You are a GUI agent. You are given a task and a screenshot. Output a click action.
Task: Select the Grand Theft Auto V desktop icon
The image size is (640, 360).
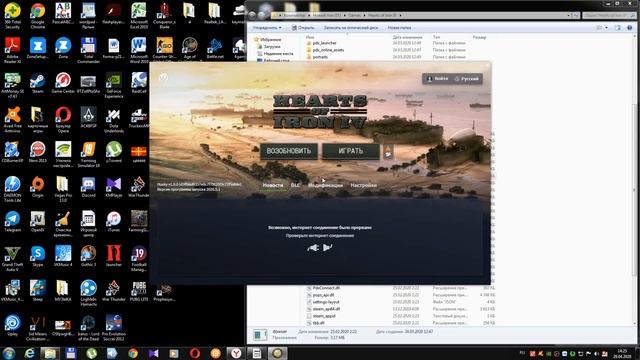click(x=12, y=258)
